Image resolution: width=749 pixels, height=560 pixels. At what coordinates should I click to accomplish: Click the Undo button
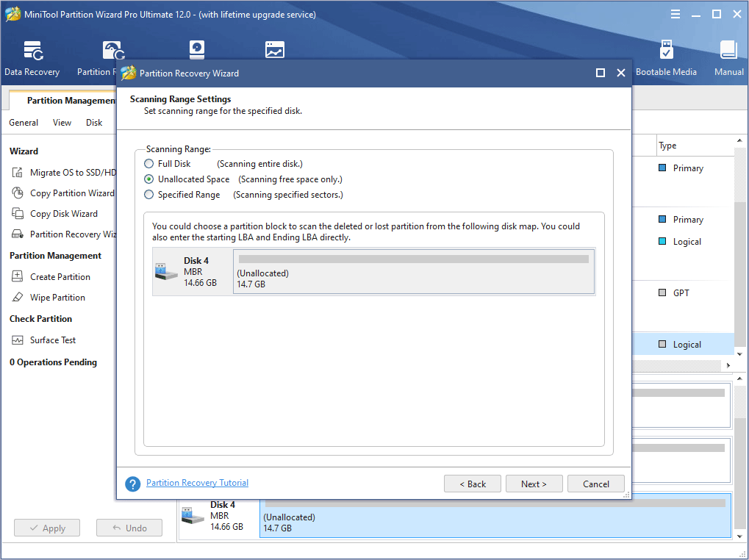129,528
